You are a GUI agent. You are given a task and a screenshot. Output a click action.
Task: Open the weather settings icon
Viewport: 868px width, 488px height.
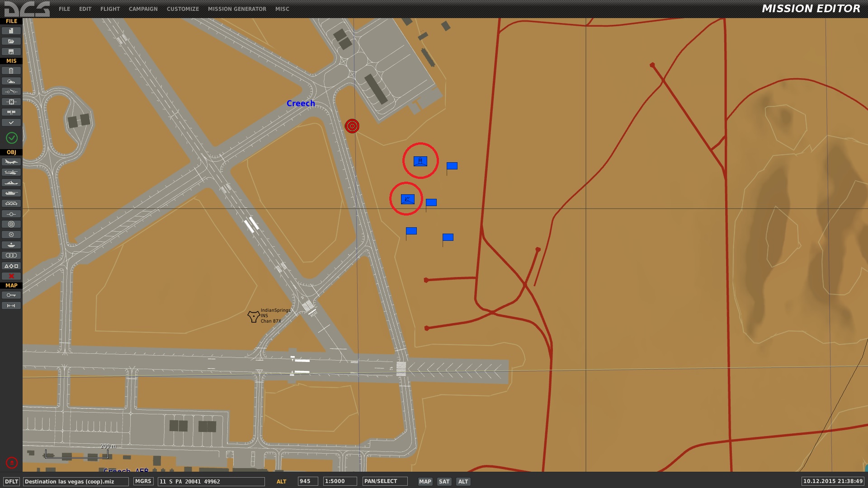coord(11,81)
